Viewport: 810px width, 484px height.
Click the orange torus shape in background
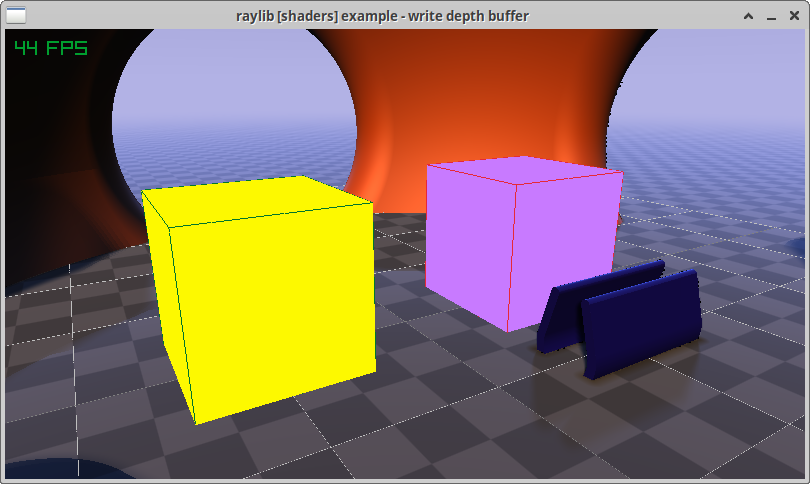[x=480, y=114]
